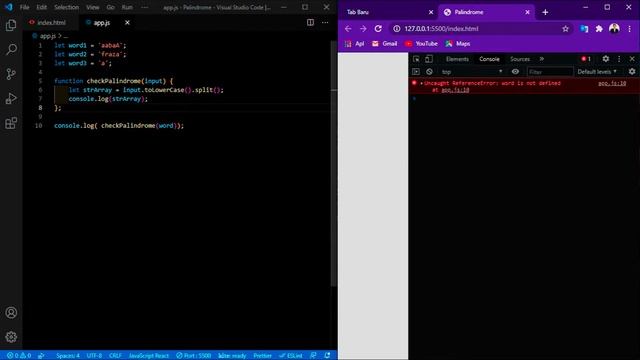Create a live expression with the eye icon
640x360 pixels.
pyautogui.click(x=515, y=72)
